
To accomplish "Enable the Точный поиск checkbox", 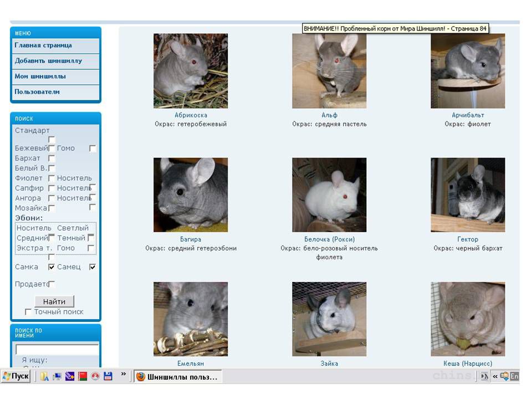I will (28, 312).
